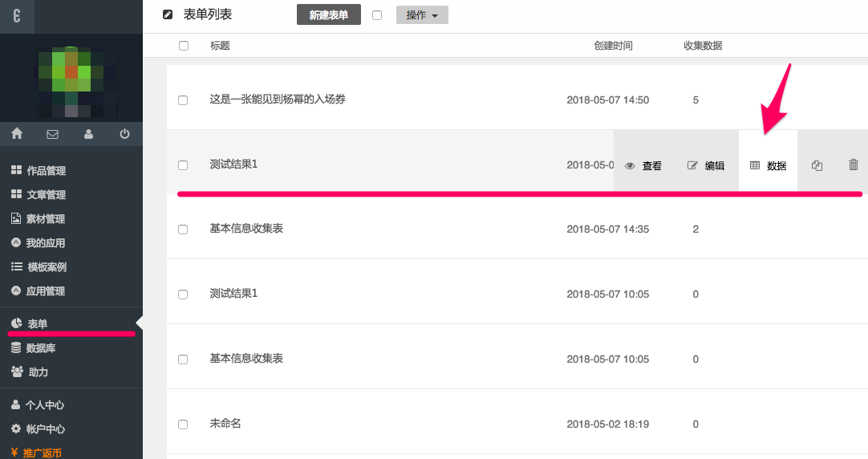Select 素材管理 from sidebar menu

tap(46, 219)
